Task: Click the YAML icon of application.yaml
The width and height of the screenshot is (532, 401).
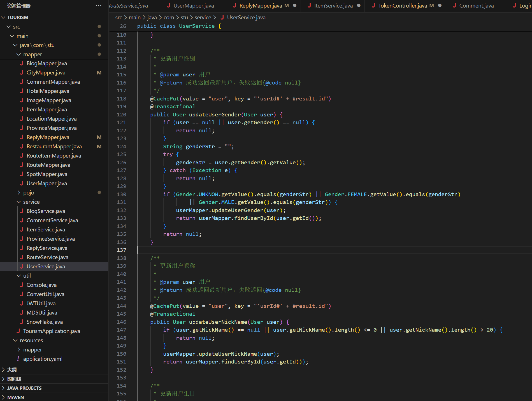Action: click(18, 359)
